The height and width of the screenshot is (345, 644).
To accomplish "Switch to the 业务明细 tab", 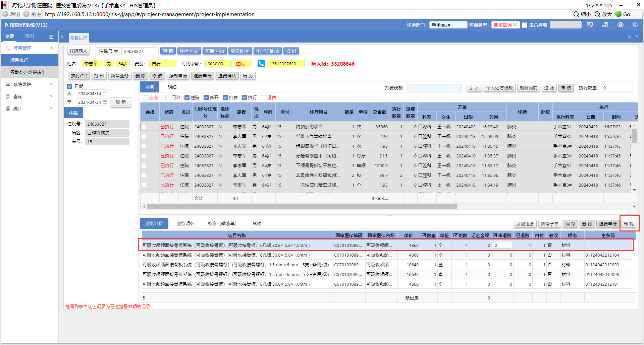I will 185,223.
